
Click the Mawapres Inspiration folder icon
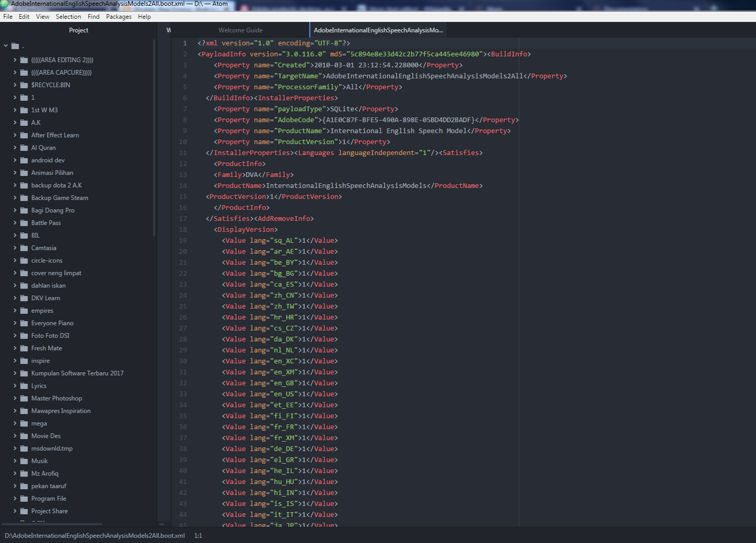pyautogui.click(x=24, y=411)
